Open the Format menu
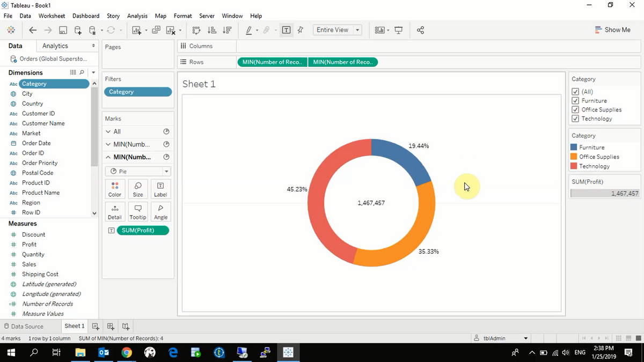The width and height of the screenshot is (644, 362). pyautogui.click(x=182, y=16)
